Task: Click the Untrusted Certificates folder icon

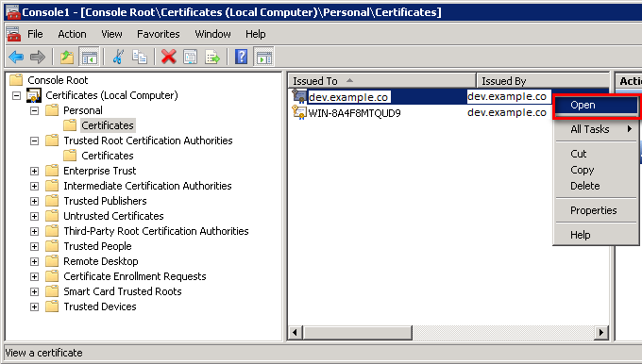Action: point(52,216)
